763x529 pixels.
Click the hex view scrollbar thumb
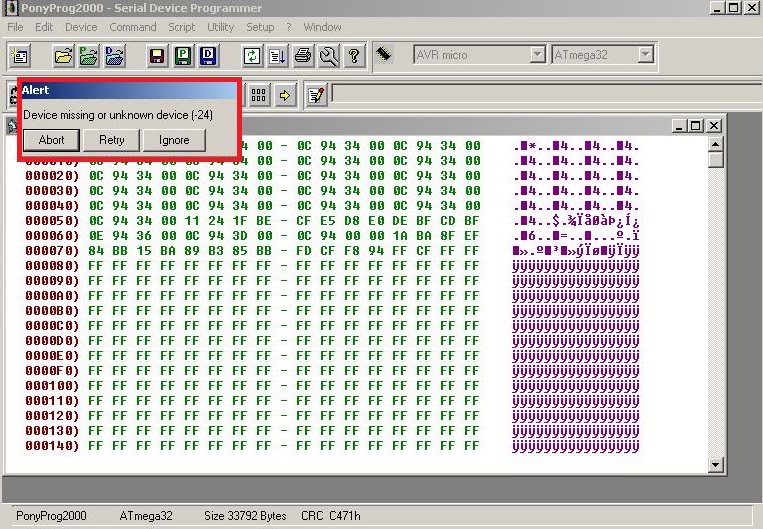click(715, 160)
